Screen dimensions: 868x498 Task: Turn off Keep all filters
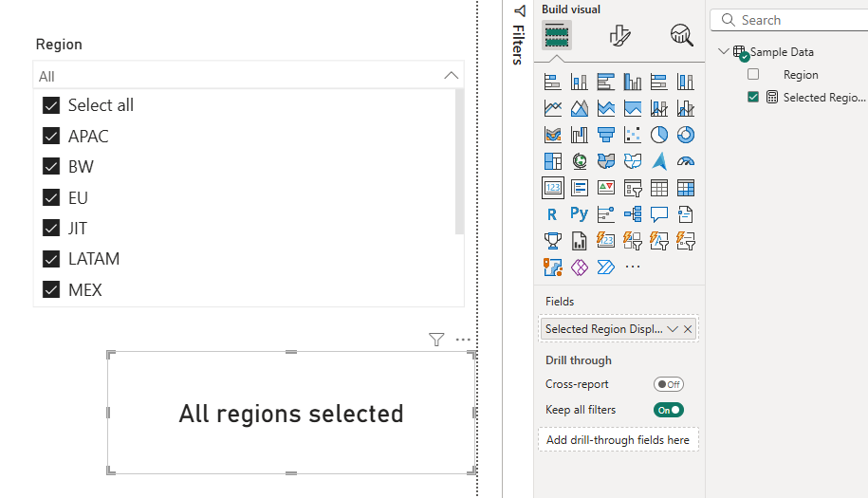668,410
